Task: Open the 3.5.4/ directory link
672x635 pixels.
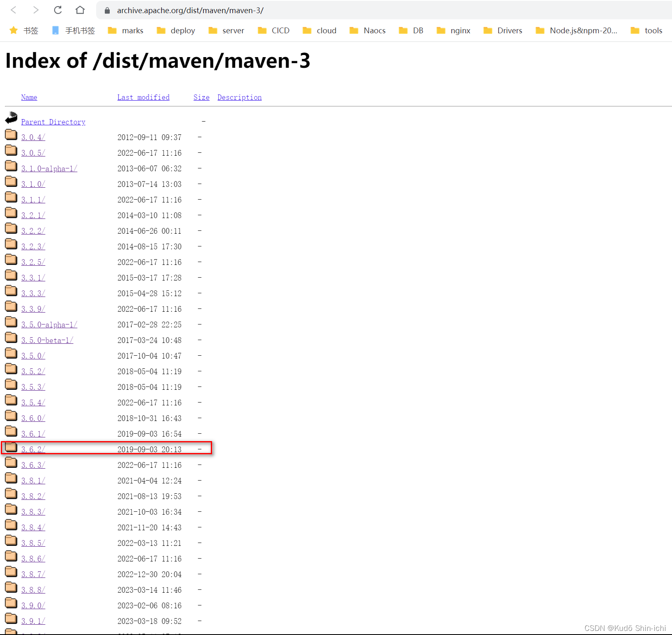Action: [33, 403]
